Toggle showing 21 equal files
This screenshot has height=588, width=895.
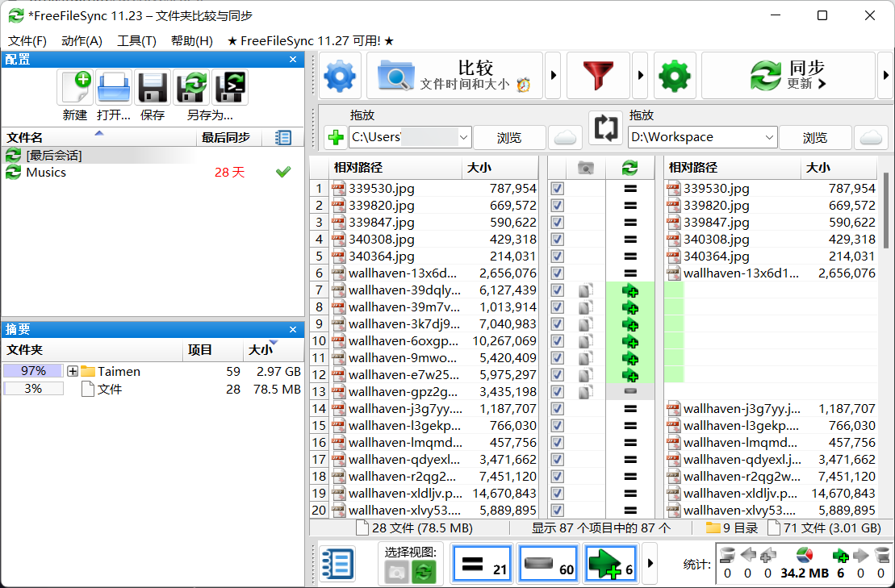[x=483, y=564]
